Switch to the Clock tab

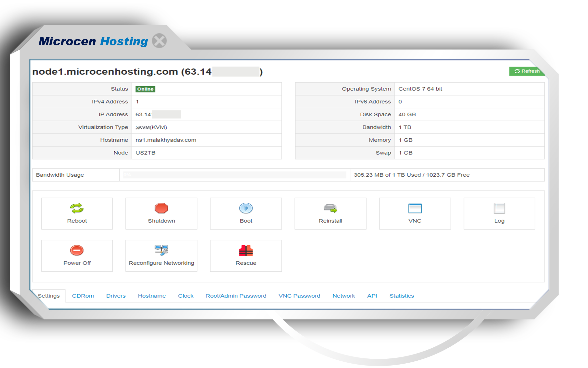pyautogui.click(x=186, y=296)
